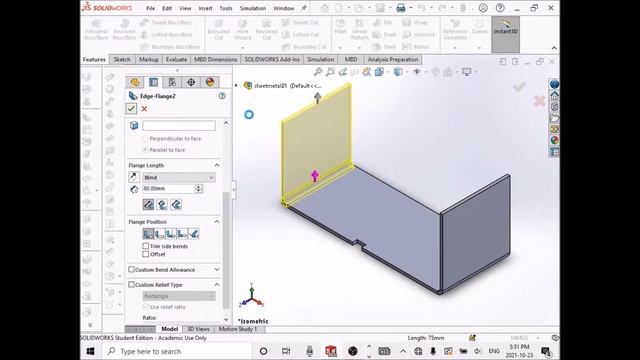Open the DisplayManager color ball tab

pyautogui.click(x=210, y=82)
